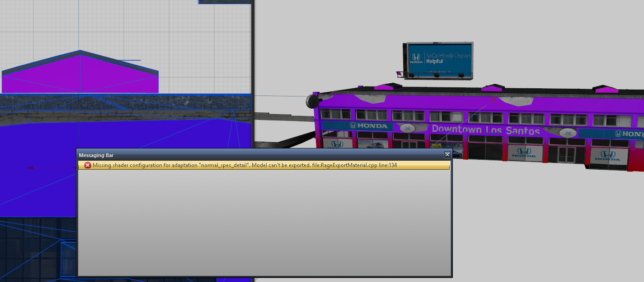
Task: Click the Downtown Los Santos sign on the building
Action: tap(485, 129)
